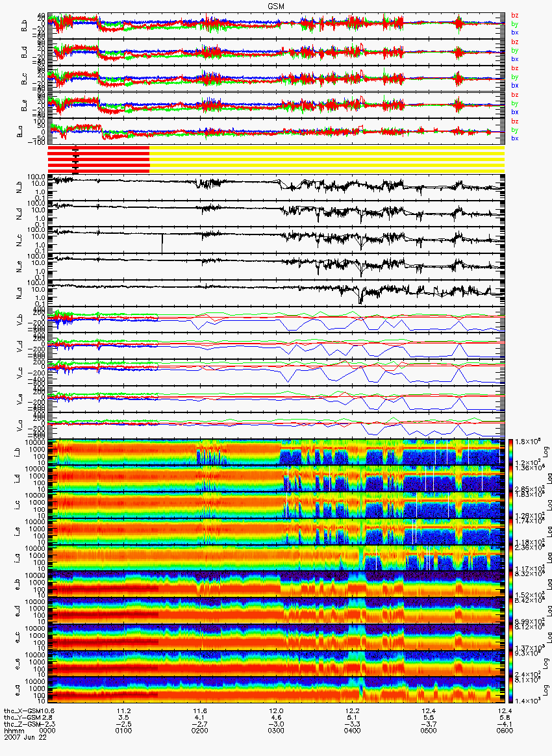
Task: Click the i_b ion spectrogram label
Action: pyautogui.click(x=16, y=452)
